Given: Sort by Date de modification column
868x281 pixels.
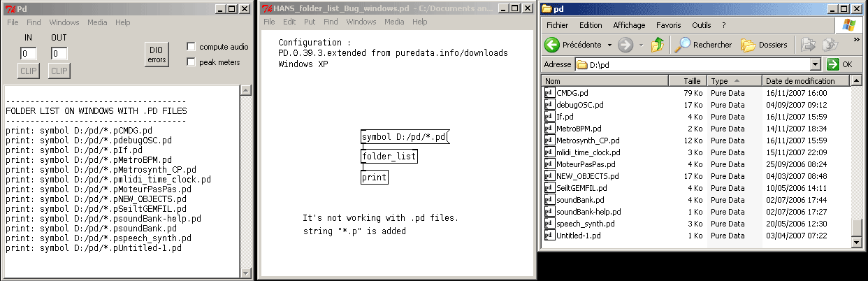Looking at the screenshot, I should pyautogui.click(x=806, y=80).
